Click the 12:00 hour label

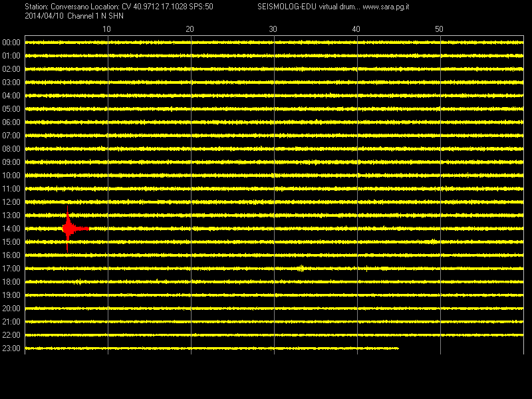[11, 202]
